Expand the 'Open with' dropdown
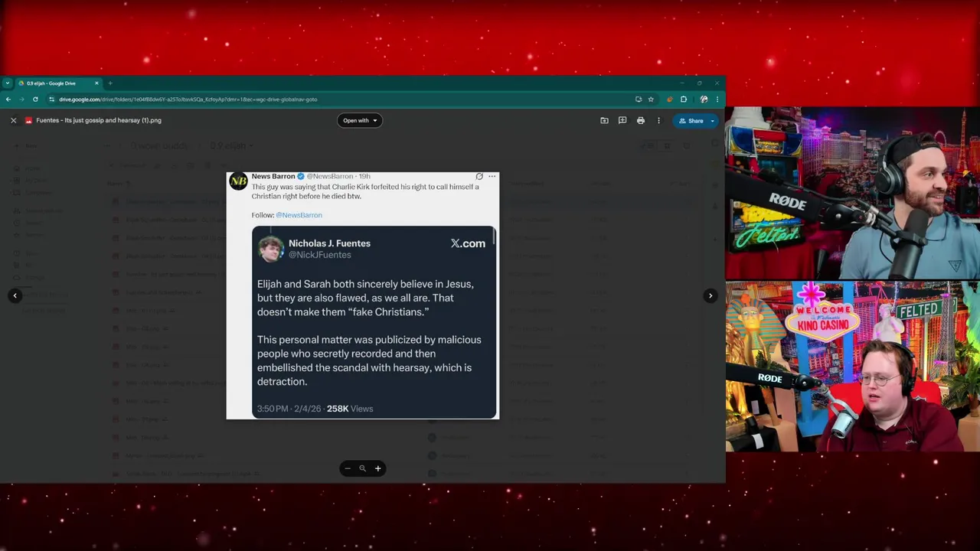The image size is (980, 551). pos(360,120)
